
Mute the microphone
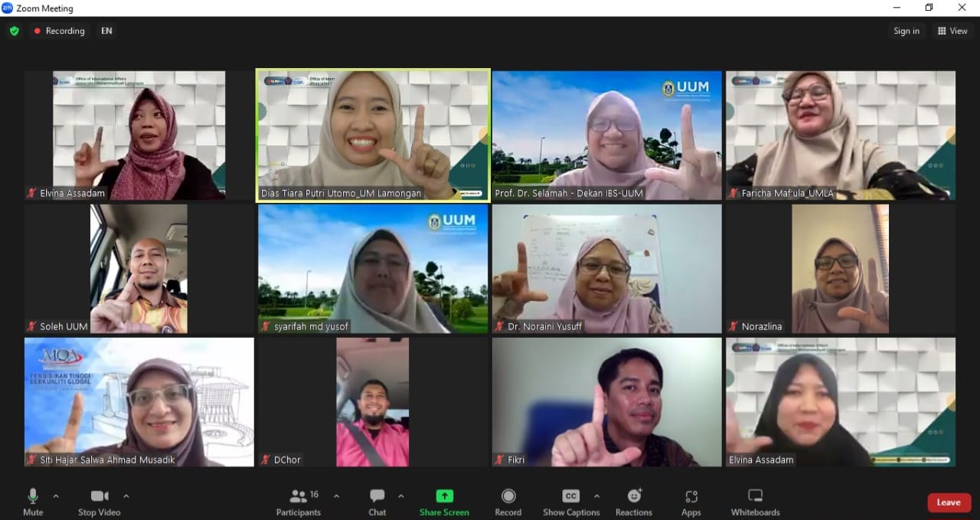[33, 496]
